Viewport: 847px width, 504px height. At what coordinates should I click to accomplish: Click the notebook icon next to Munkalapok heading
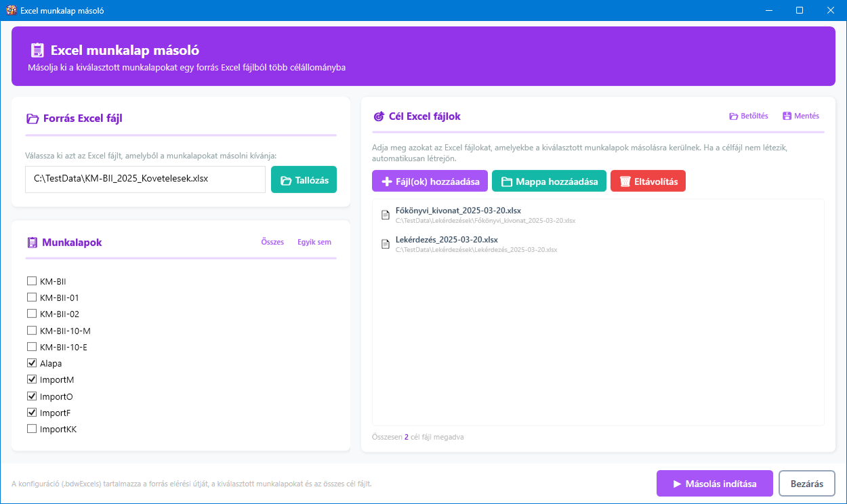point(32,243)
